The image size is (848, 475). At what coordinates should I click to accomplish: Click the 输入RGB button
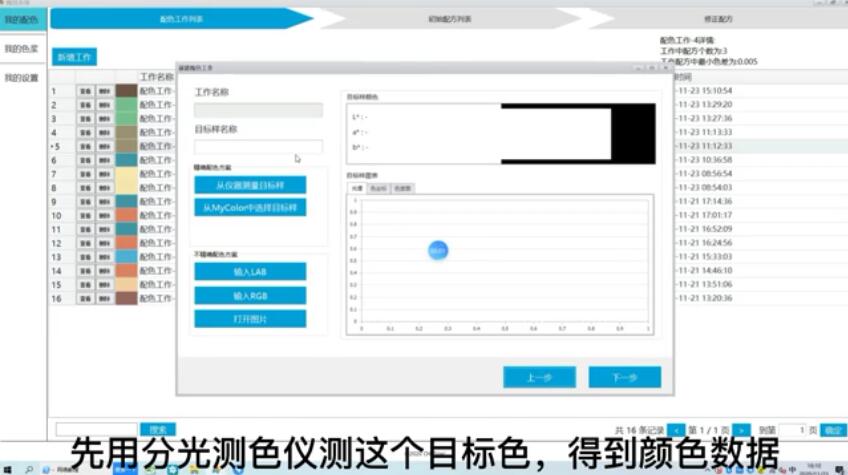(x=250, y=295)
